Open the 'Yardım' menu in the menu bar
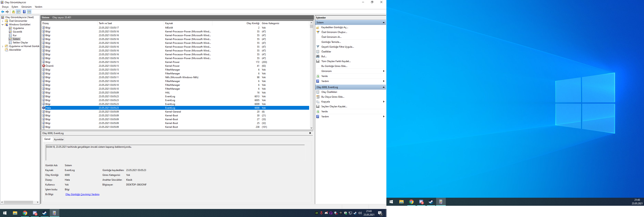Screen dimensions: 644x217 38,7
